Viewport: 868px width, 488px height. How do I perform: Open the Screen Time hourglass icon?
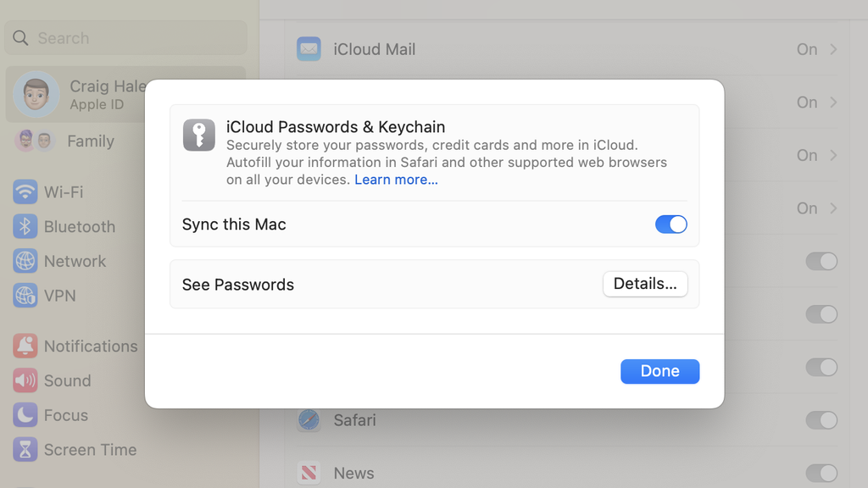point(25,450)
